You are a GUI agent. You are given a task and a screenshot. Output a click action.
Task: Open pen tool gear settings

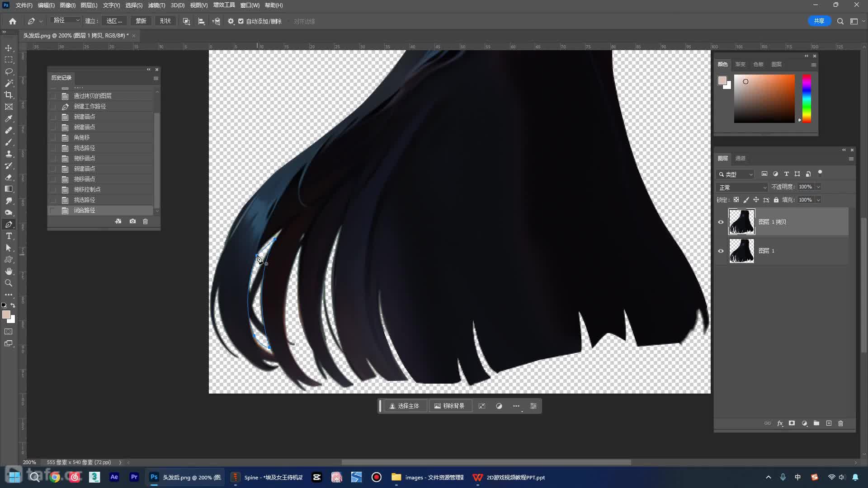(231, 21)
